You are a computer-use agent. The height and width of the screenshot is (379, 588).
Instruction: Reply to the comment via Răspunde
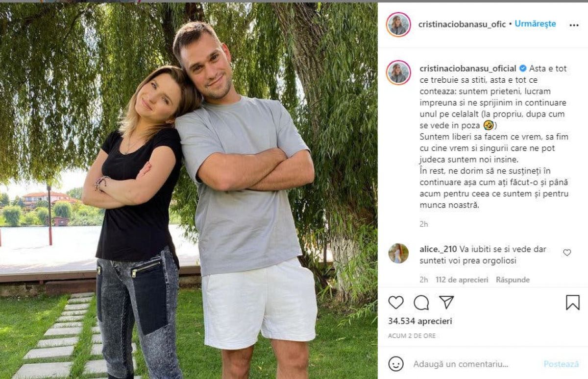pyautogui.click(x=513, y=280)
